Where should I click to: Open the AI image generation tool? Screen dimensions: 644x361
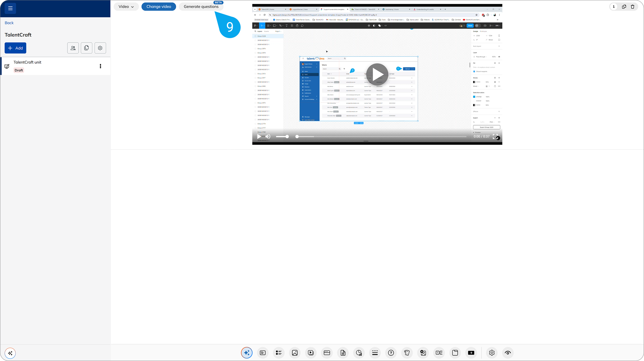pyautogui.click(x=423, y=353)
